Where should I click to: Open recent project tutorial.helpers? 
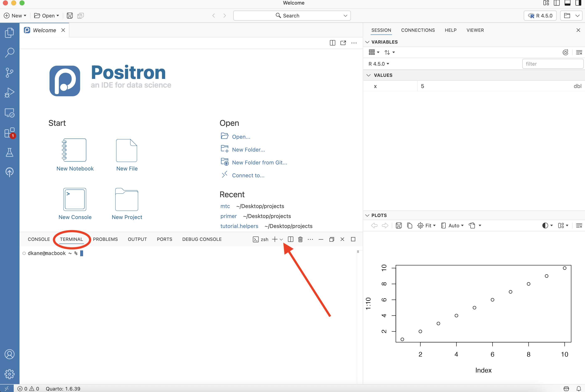239,226
